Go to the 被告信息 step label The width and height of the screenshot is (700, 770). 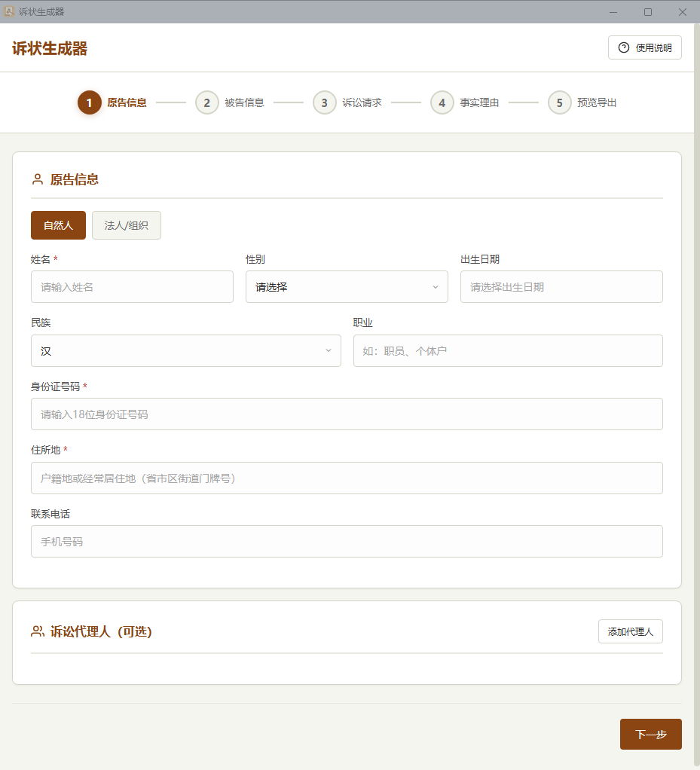pos(244,102)
